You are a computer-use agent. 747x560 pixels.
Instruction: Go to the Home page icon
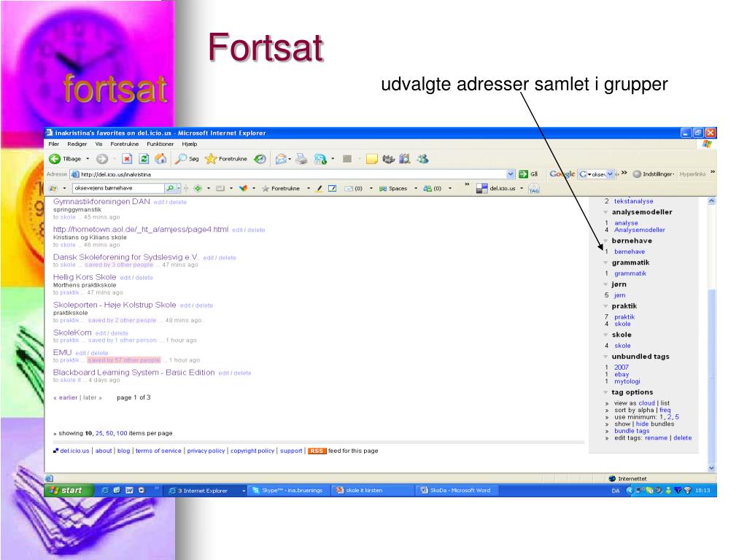[x=160, y=158]
